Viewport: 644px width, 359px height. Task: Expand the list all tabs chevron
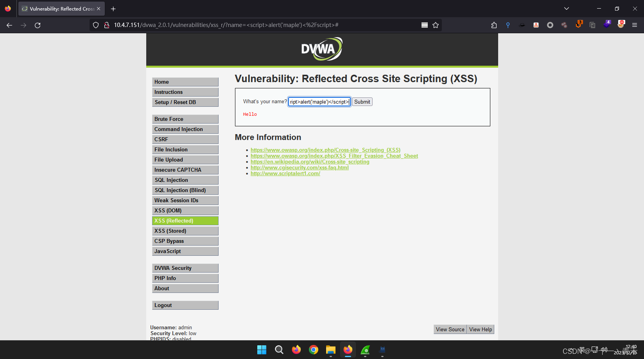567,9
